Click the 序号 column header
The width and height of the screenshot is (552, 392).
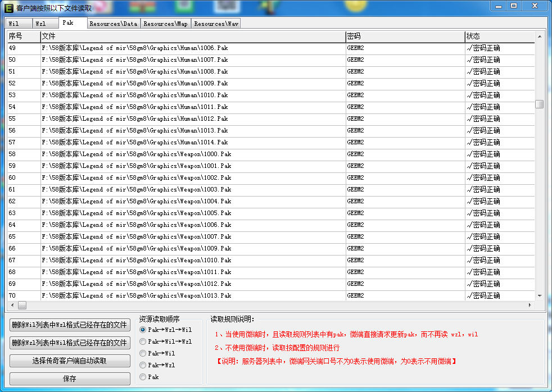click(24, 36)
